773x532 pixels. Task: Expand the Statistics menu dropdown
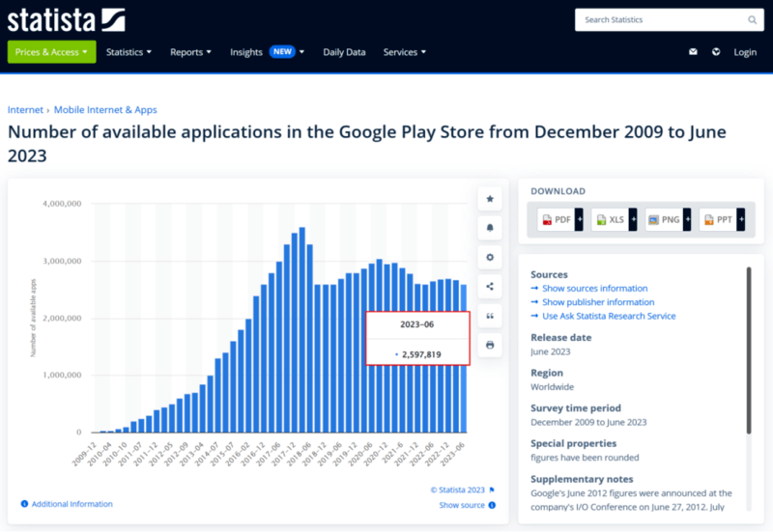tap(129, 52)
